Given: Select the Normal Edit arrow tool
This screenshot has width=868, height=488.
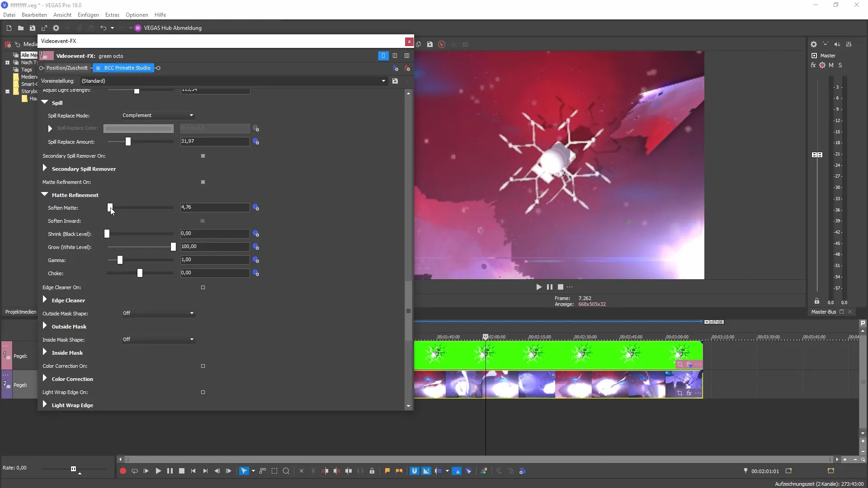Looking at the screenshot, I should 244,471.
